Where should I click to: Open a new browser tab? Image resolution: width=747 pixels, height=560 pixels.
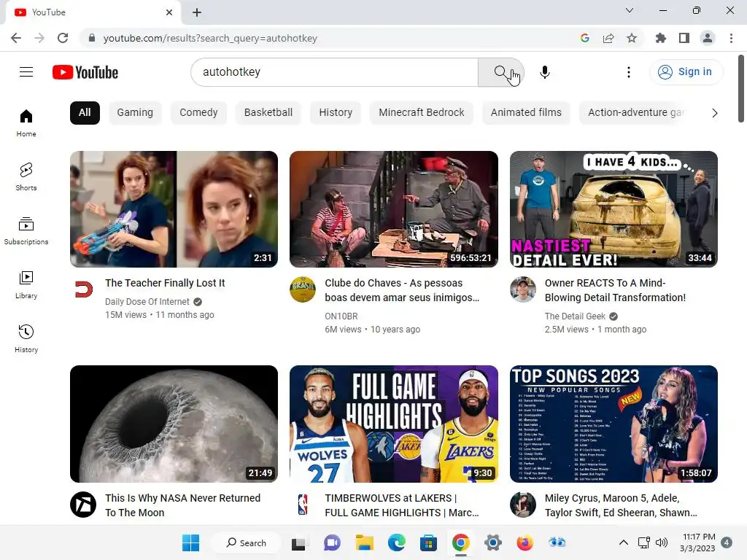pos(197,12)
